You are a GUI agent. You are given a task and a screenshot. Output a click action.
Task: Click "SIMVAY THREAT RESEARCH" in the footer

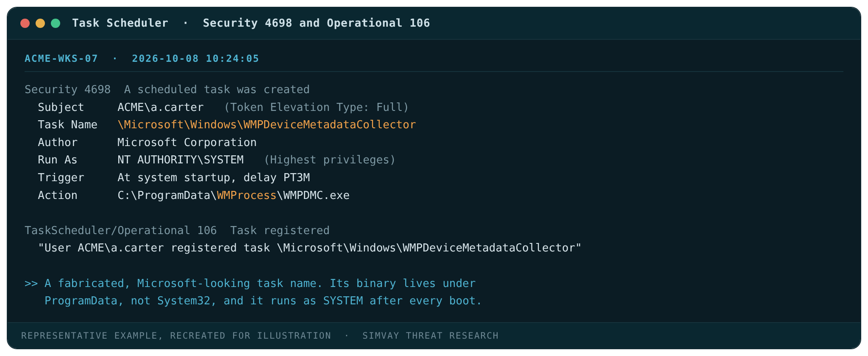pos(430,336)
